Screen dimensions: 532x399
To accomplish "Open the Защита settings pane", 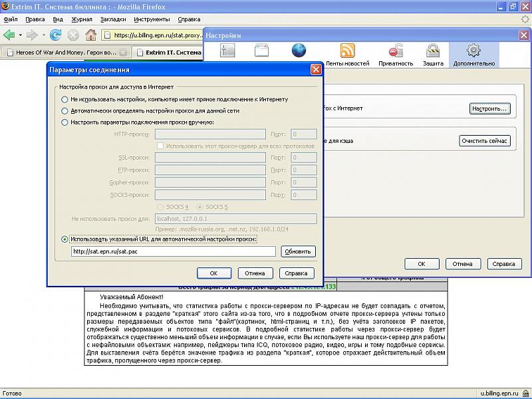I will coord(433,55).
